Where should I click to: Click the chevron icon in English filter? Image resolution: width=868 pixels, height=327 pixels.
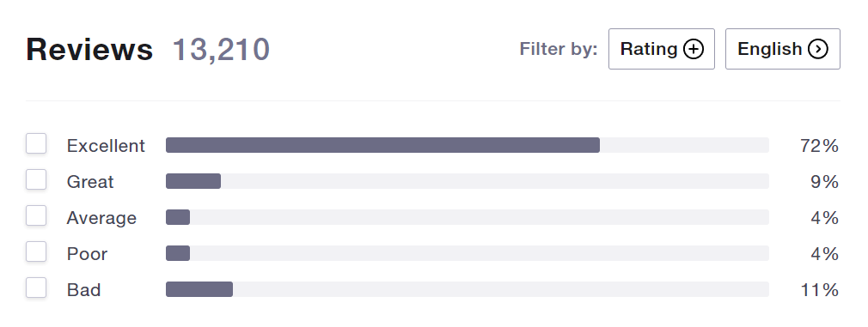click(x=818, y=49)
